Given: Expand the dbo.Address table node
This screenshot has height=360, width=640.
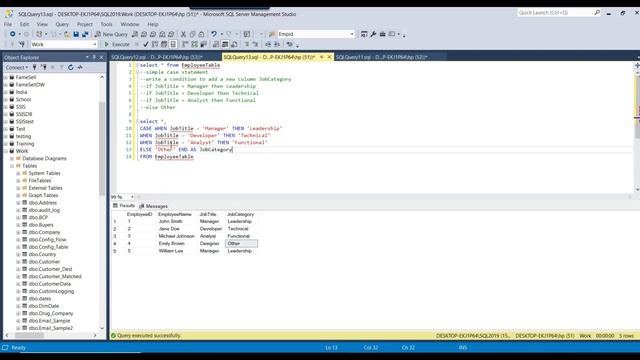Looking at the screenshot, I should (x=18, y=203).
